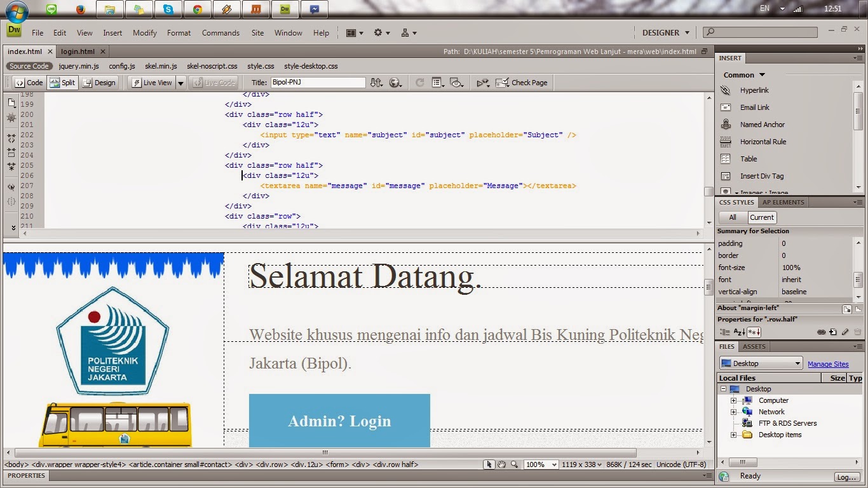Open the 100% zoom level dropdown
Image resolution: width=868 pixels, height=488 pixels.
541,464
